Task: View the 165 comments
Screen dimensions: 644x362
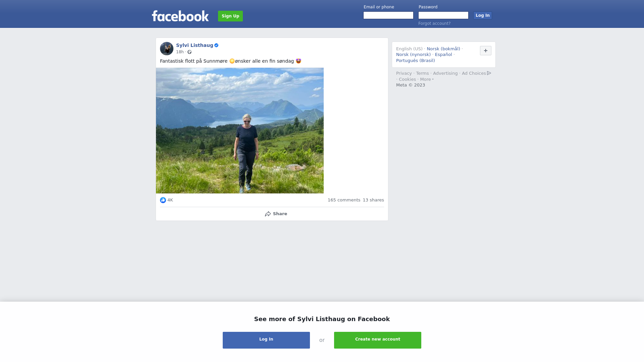Action: pyautogui.click(x=344, y=200)
